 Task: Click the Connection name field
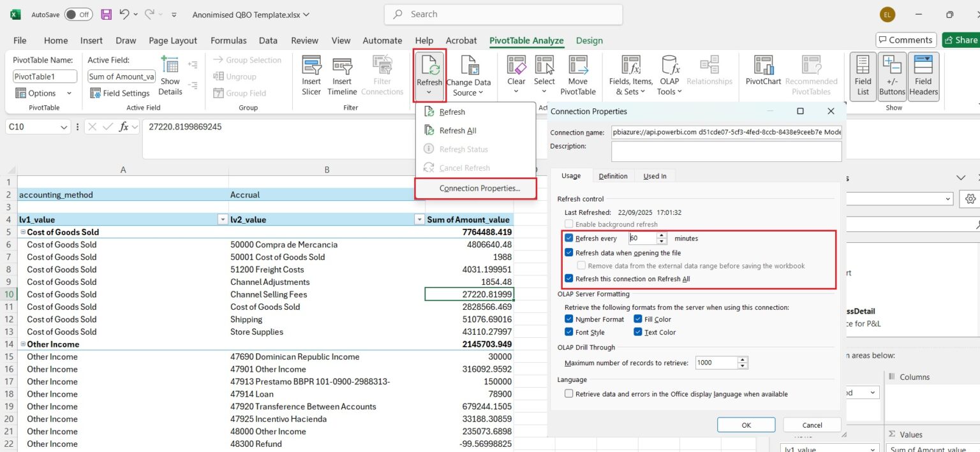[726, 132]
